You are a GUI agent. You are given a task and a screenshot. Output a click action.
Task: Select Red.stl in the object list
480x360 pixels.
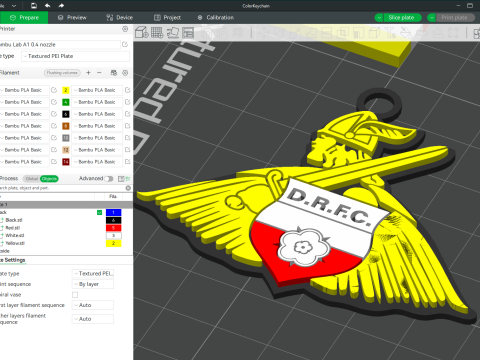point(13,228)
